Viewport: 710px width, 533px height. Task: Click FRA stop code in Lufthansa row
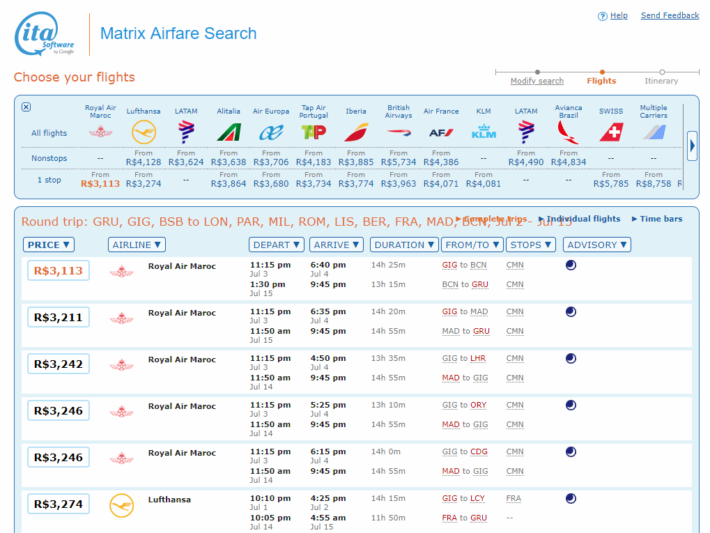tap(513, 498)
